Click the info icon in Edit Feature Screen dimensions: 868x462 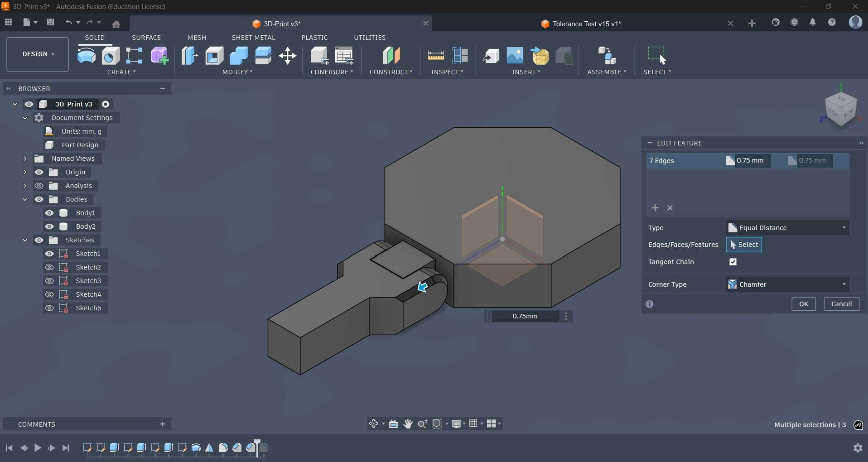point(650,304)
